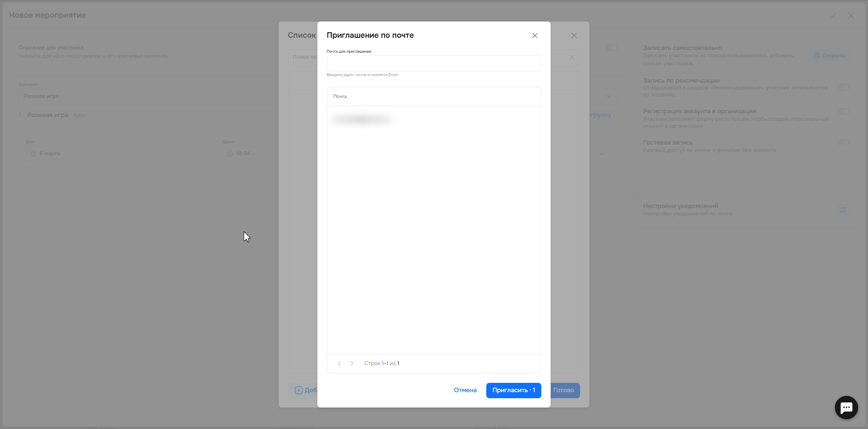Click the "Почта" column header
This screenshot has width=868, height=429.
point(340,97)
